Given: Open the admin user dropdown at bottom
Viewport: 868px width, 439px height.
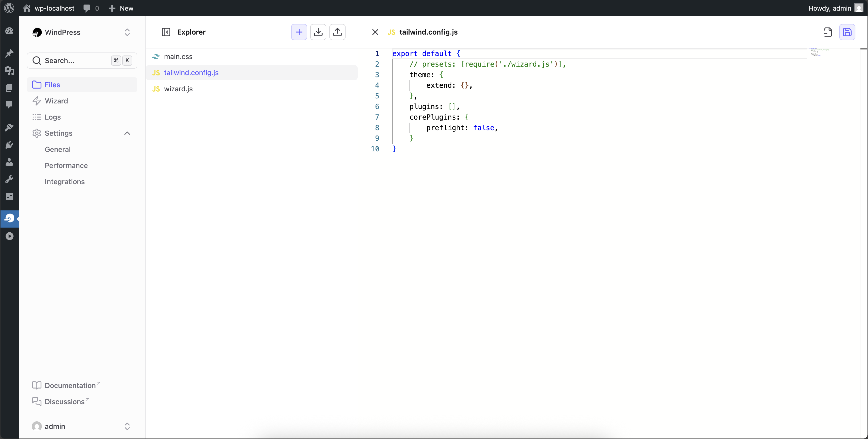Looking at the screenshot, I should pos(82,426).
